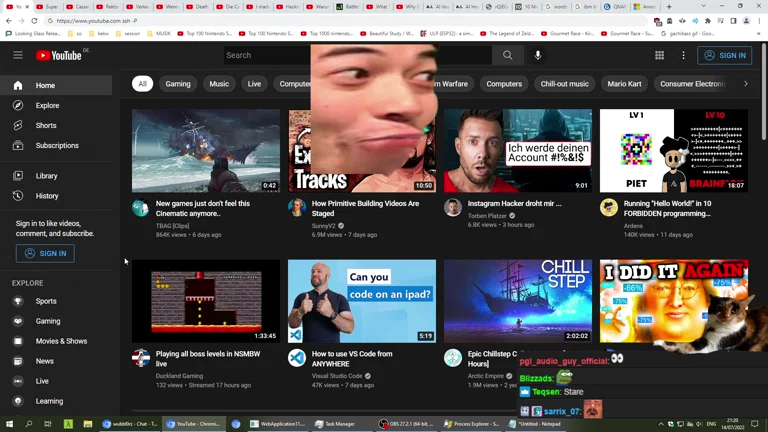
Task: Open the hamburger guide menu
Action: [x=18, y=55]
